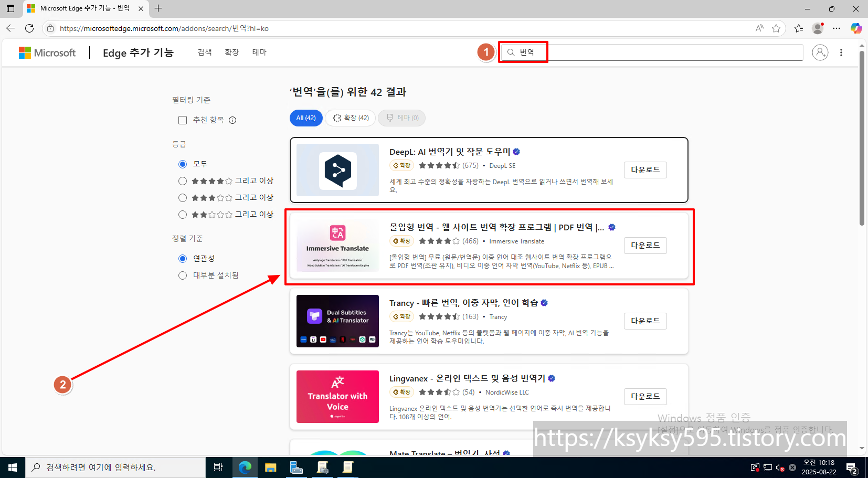The image size is (868, 478).
Task: Click the browser address bar URL
Action: pyautogui.click(x=164, y=28)
